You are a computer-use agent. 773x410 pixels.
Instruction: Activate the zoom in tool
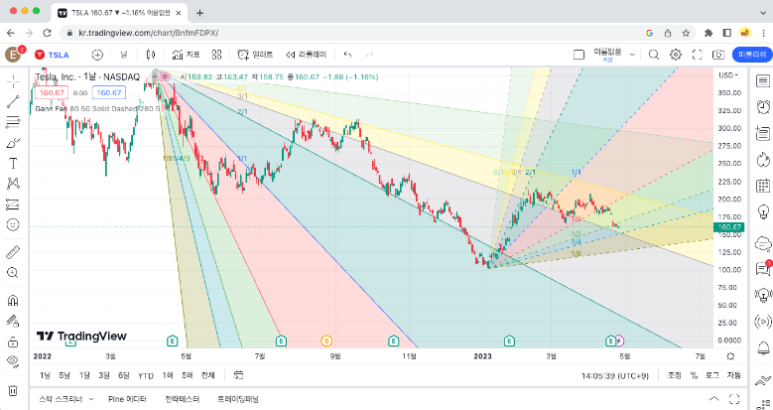[x=13, y=273]
